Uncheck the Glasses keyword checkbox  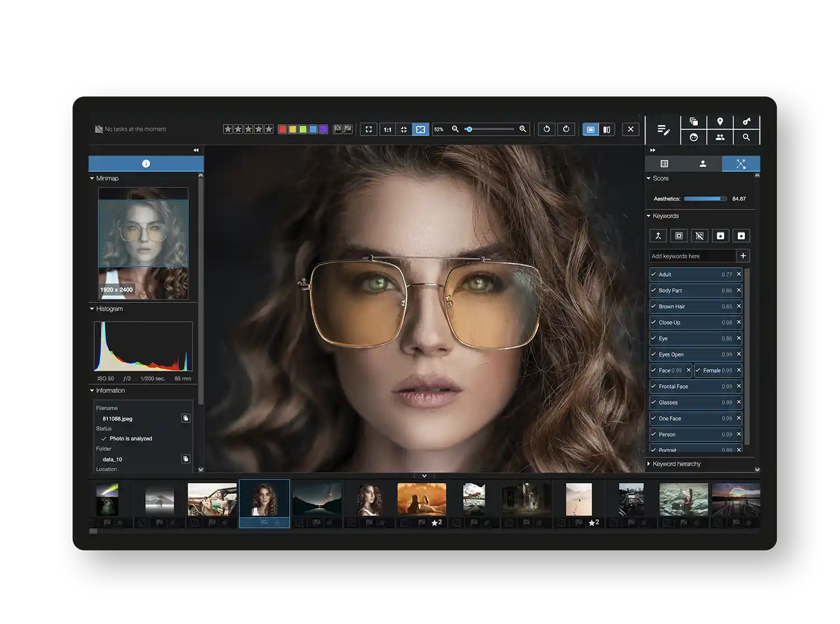pyautogui.click(x=654, y=402)
